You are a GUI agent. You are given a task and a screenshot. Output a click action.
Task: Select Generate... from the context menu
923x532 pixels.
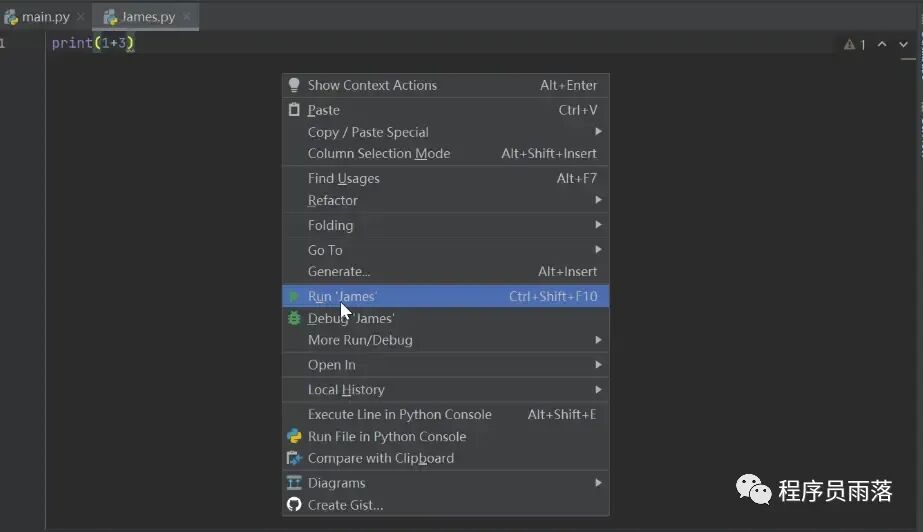[338, 271]
